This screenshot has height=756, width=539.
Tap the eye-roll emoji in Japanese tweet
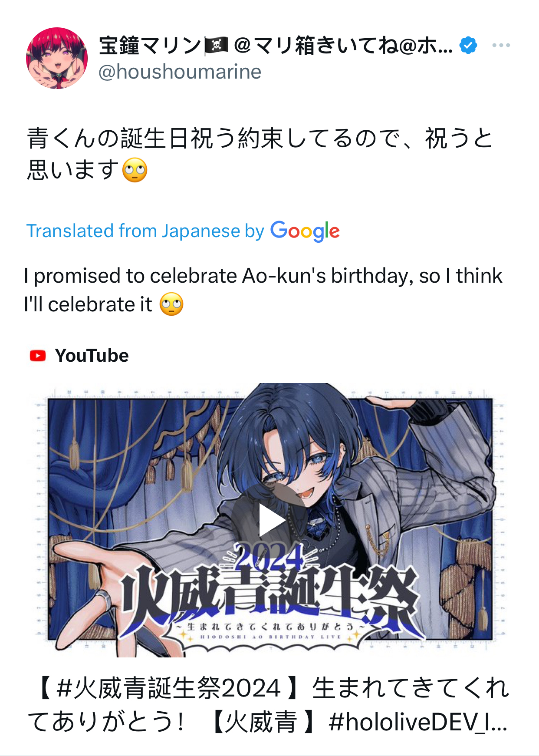(135, 170)
